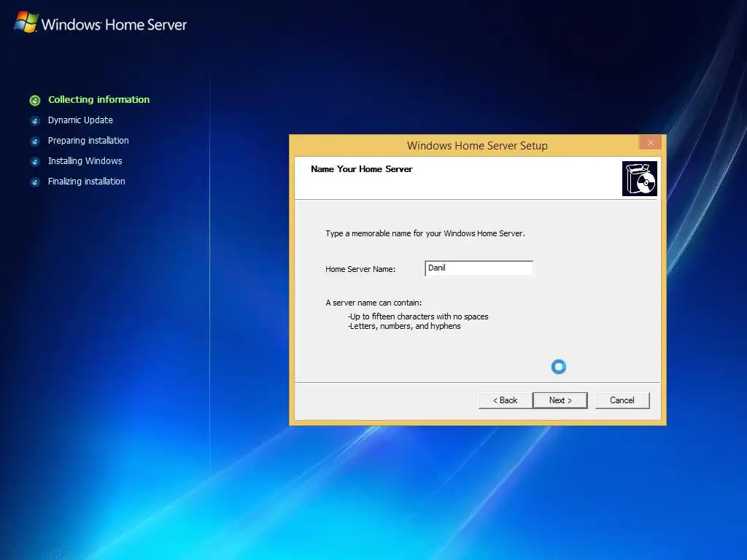Click 'Type a memorable name' instruction text

point(425,233)
